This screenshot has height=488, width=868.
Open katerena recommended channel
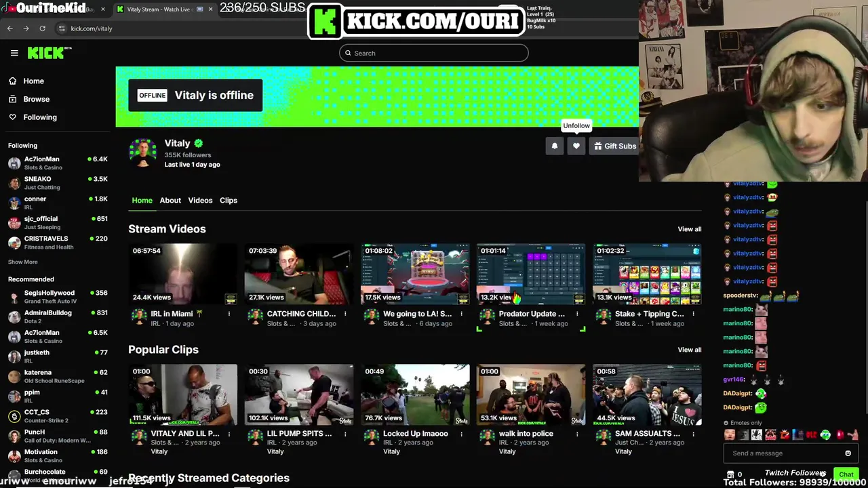[58, 376]
